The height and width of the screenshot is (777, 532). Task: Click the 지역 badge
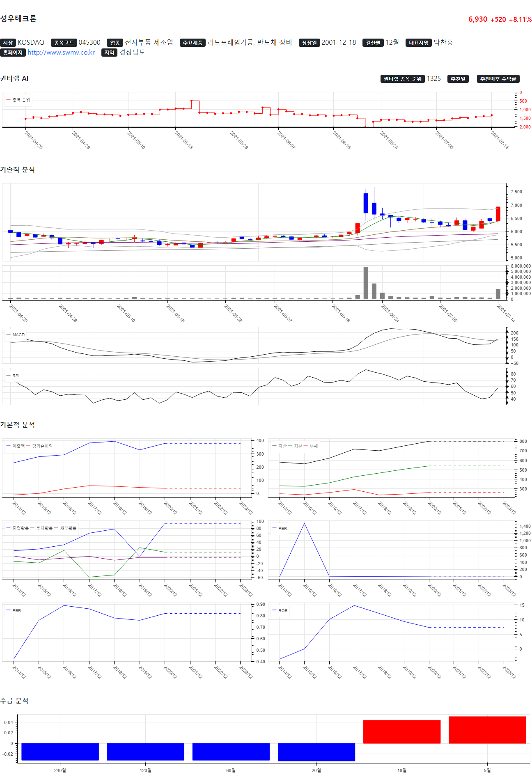(109, 53)
